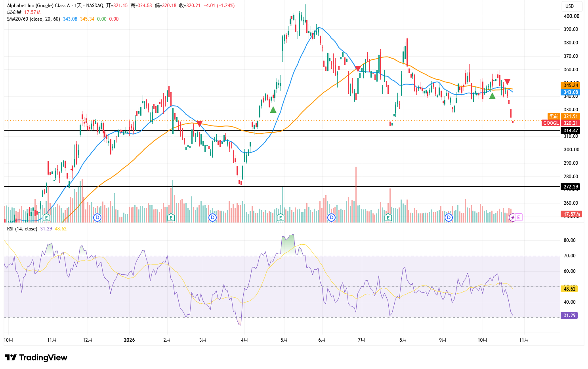
Task: Click the earnings E marker near November
Action: [x=47, y=217]
